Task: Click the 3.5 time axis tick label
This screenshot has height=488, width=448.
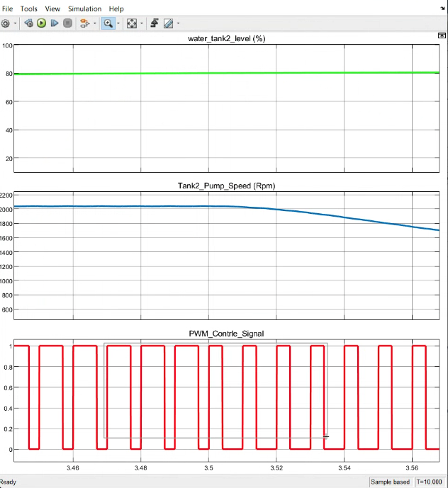Action: 208,467
